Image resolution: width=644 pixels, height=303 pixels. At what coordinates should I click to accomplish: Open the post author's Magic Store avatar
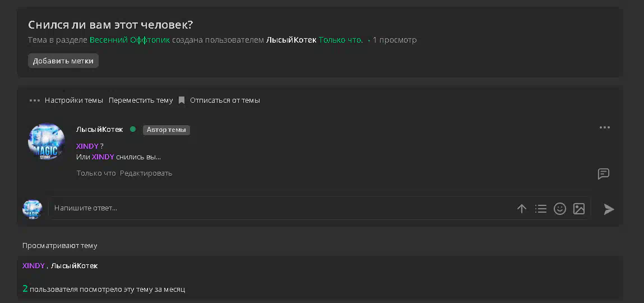(x=46, y=142)
